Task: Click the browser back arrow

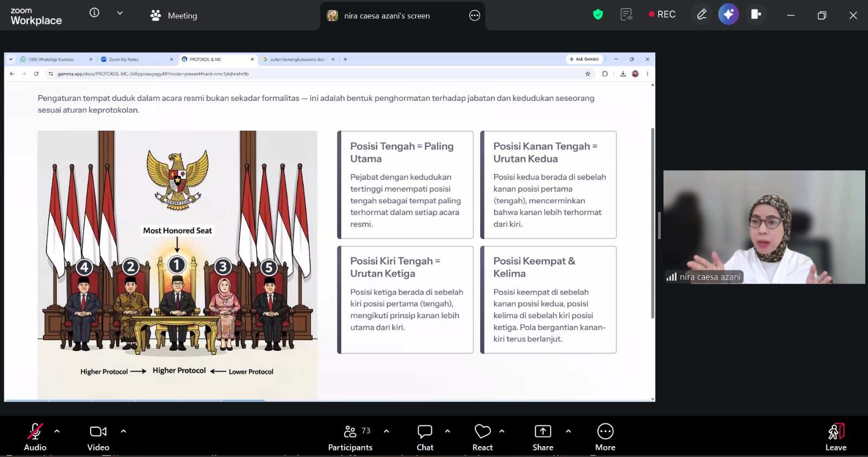Action: coord(12,74)
